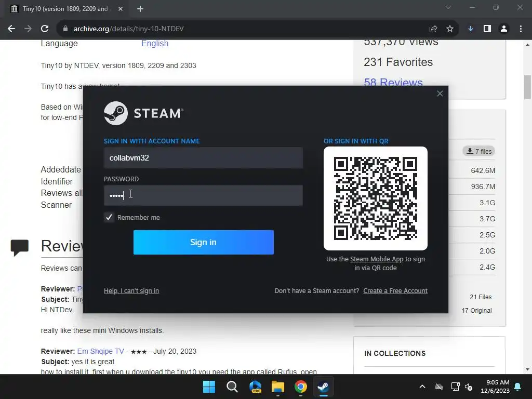Open a new browser tab
The height and width of the screenshot is (399, 532).
(x=140, y=9)
